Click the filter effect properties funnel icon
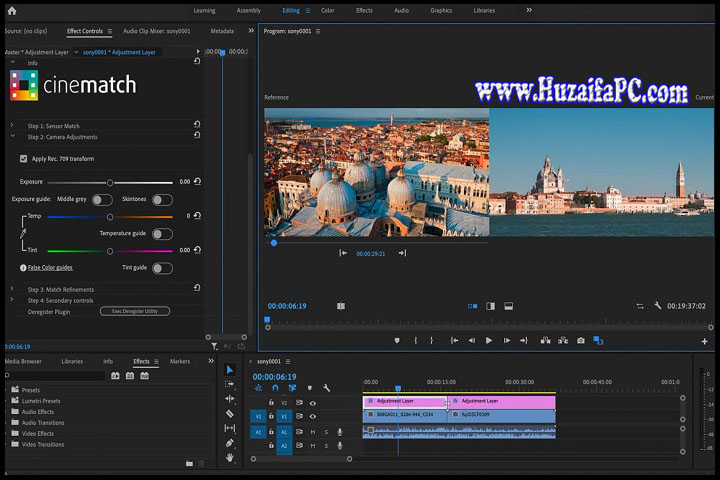 214,346
